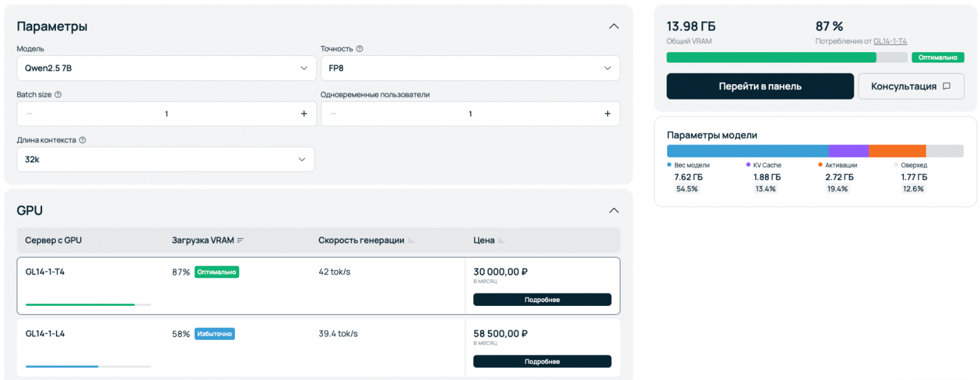Click the 1.88 ГБ KV Cache value
Viewport: 980px width, 380px height.
(767, 177)
